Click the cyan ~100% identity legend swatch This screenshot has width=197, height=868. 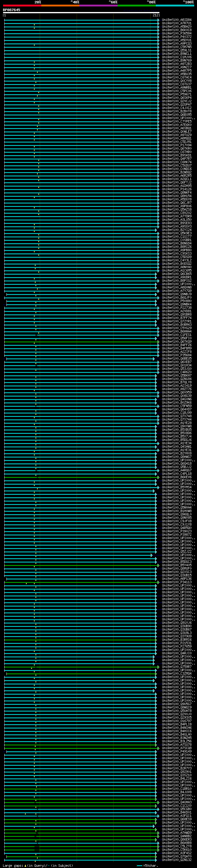[x=175, y=6]
